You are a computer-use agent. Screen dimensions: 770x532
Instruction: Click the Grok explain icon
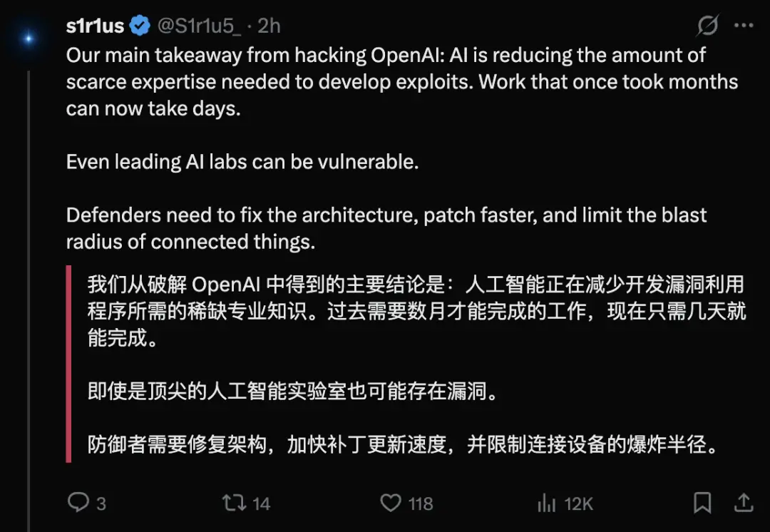pyautogui.click(x=708, y=26)
